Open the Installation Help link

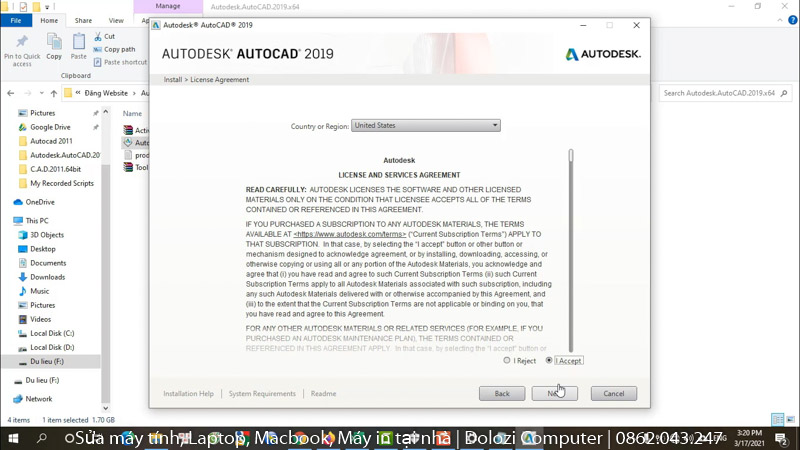[x=188, y=393]
